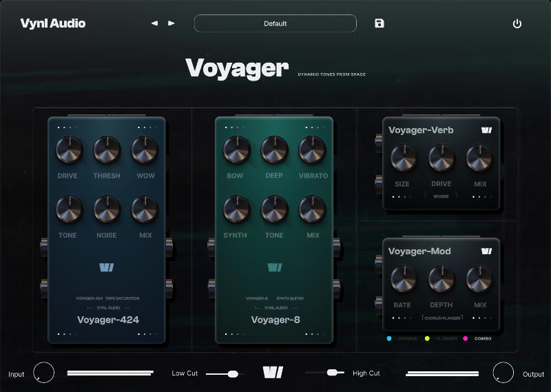Click the Voyager-8 TONE knob

[274, 209]
